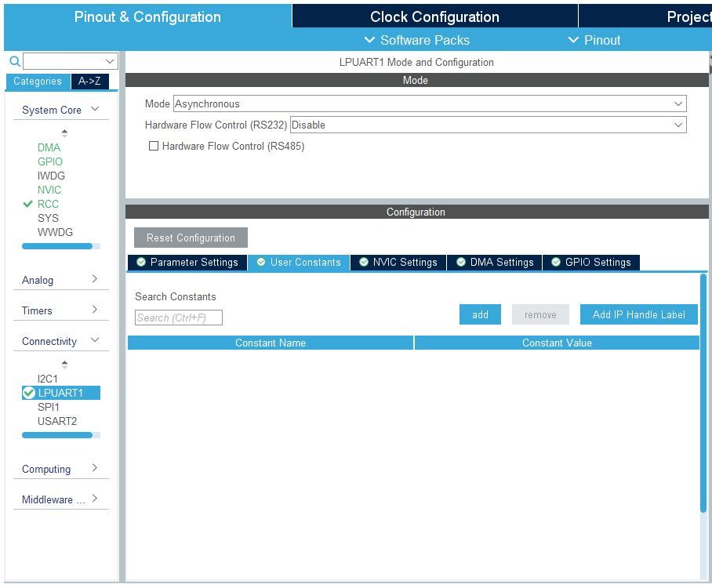
Task: Click Add IP Handle Label button
Action: (x=638, y=314)
